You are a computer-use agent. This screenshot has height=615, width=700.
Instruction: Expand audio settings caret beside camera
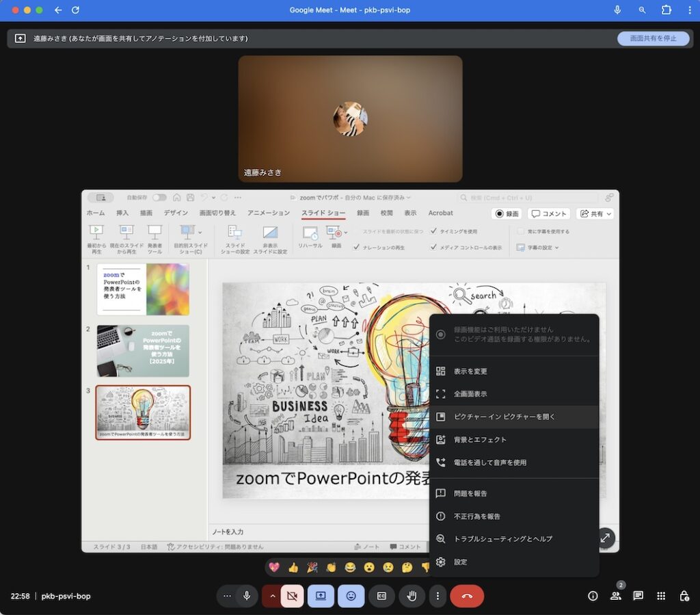[272, 596]
